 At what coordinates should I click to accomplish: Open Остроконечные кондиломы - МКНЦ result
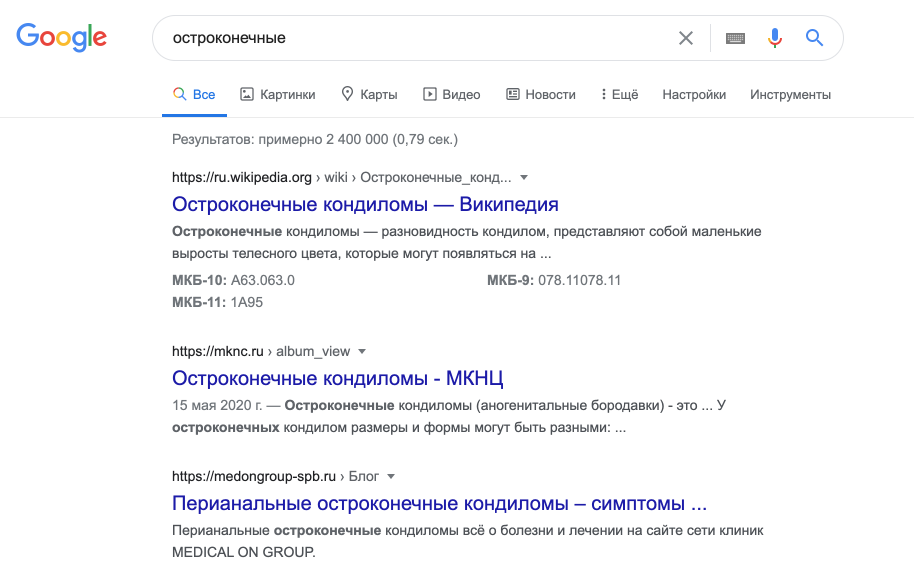337,378
